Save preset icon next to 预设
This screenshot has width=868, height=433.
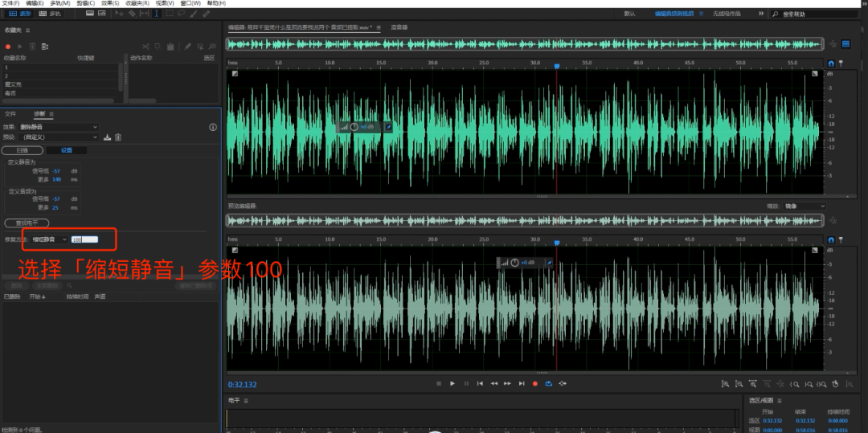point(108,137)
